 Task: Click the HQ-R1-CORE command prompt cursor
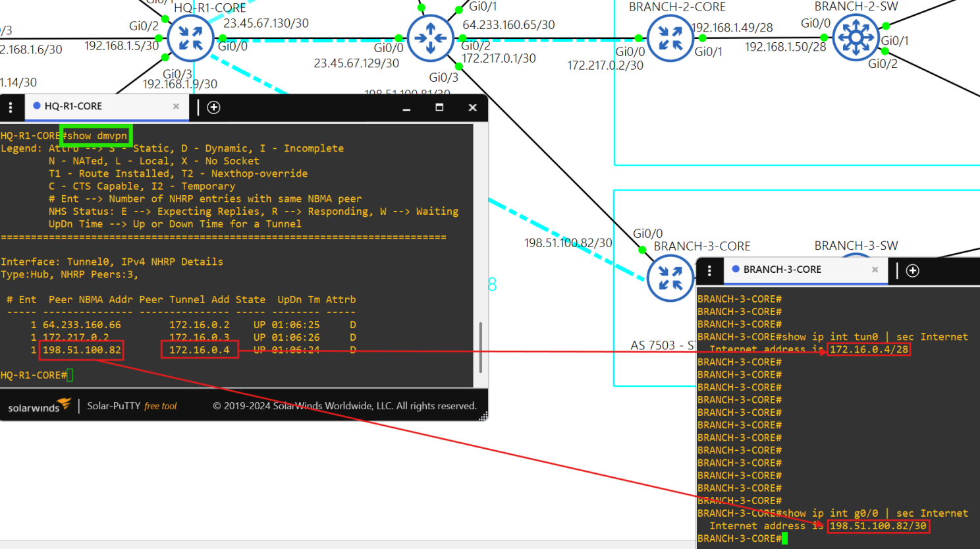[70, 375]
